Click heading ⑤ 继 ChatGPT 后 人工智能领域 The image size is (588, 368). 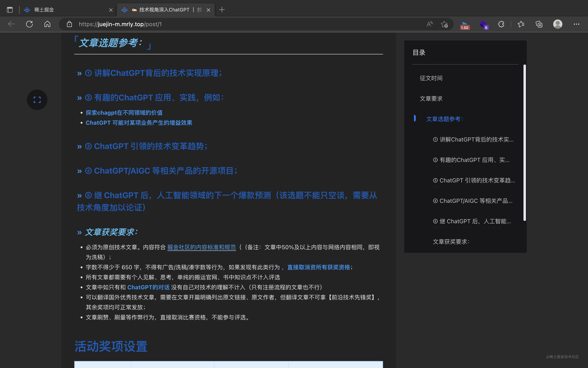[x=227, y=201]
